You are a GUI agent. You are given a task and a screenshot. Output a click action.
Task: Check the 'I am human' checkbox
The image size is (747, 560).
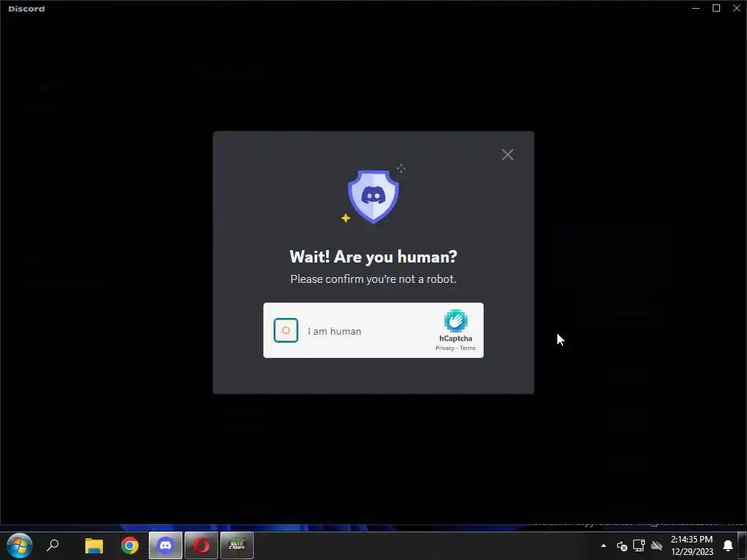(x=286, y=330)
